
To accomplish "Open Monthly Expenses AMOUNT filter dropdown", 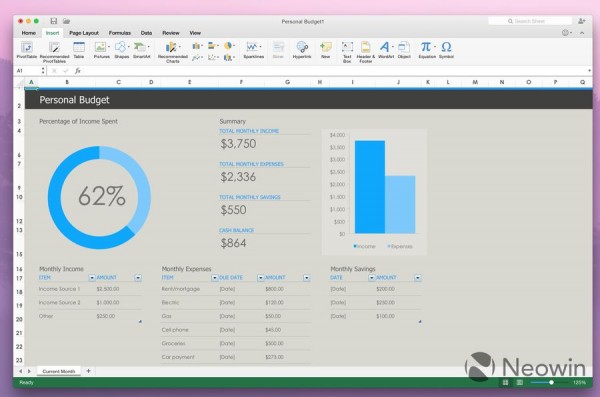I will coord(307,278).
